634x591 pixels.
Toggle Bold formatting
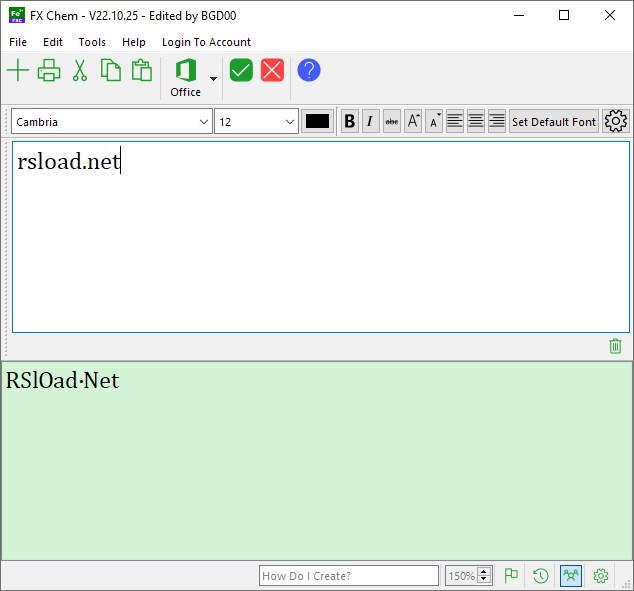[350, 121]
